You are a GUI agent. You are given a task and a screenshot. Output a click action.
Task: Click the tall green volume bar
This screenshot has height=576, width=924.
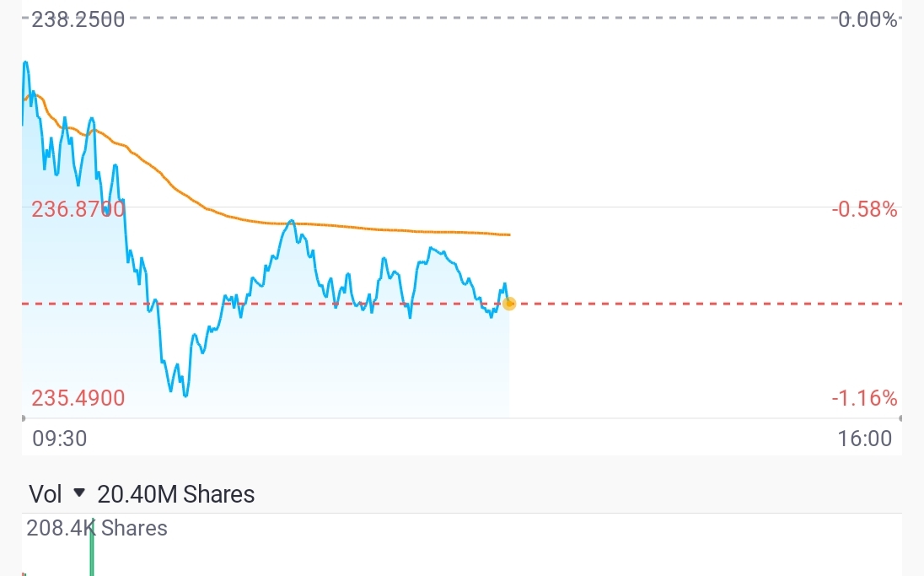click(x=92, y=546)
